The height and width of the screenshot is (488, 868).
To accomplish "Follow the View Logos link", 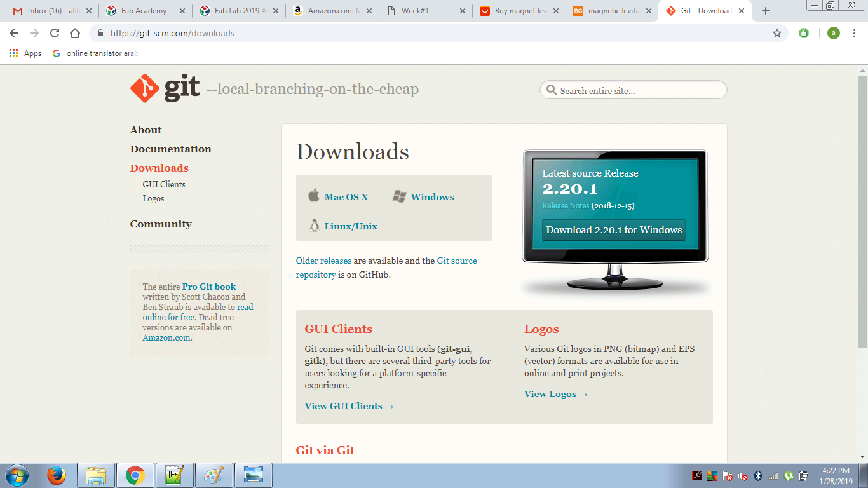I will tap(556, 394).
